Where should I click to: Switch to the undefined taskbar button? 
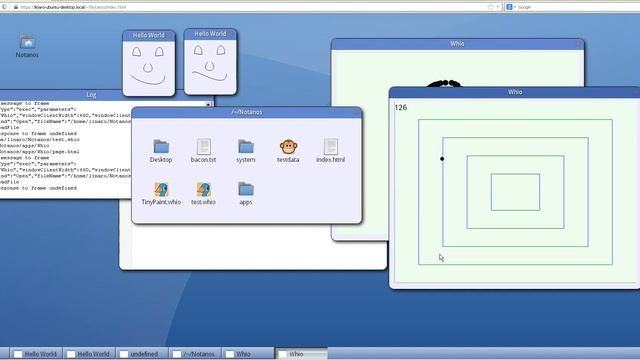(142, 354)
